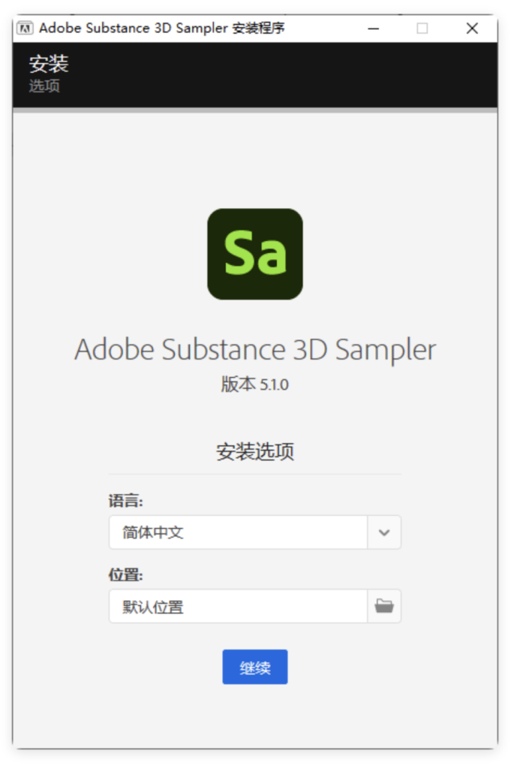The width and height of the screenshot is (532, 769).
Task: Click the green Sa Sampler logo
Action: (x=255, y=254)
